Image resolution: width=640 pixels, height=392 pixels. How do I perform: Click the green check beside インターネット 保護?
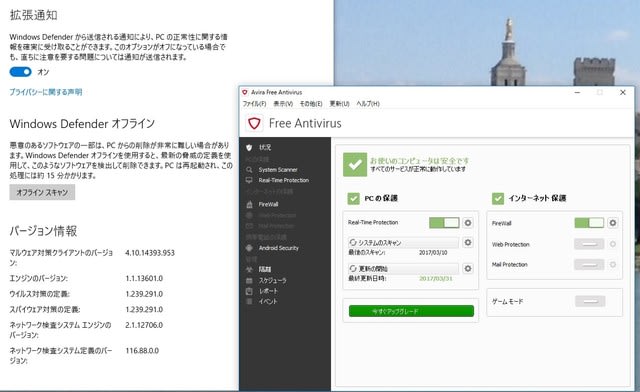coord(498,198)
